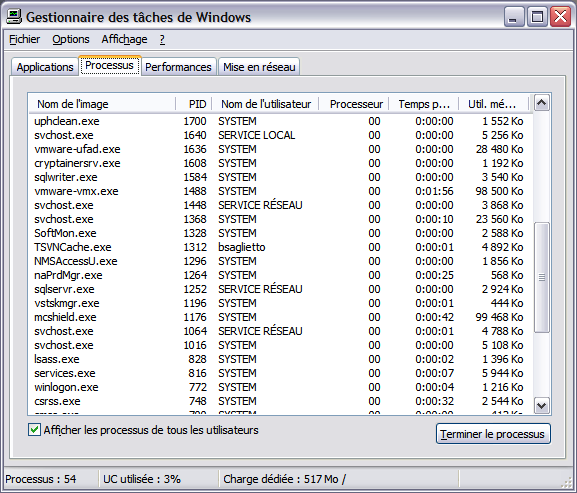Click the scroll down arrow
The image size is (577, 493).
coord(542,405)
